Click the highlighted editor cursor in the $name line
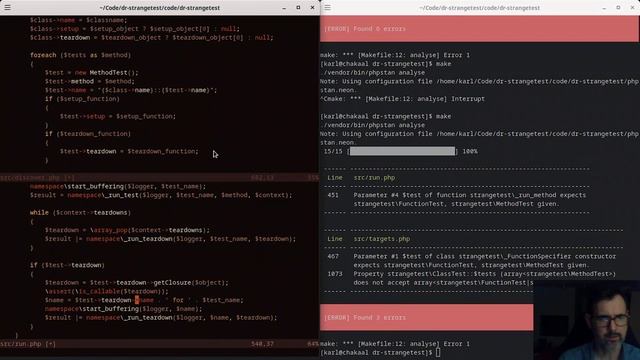 click(137, 300)
